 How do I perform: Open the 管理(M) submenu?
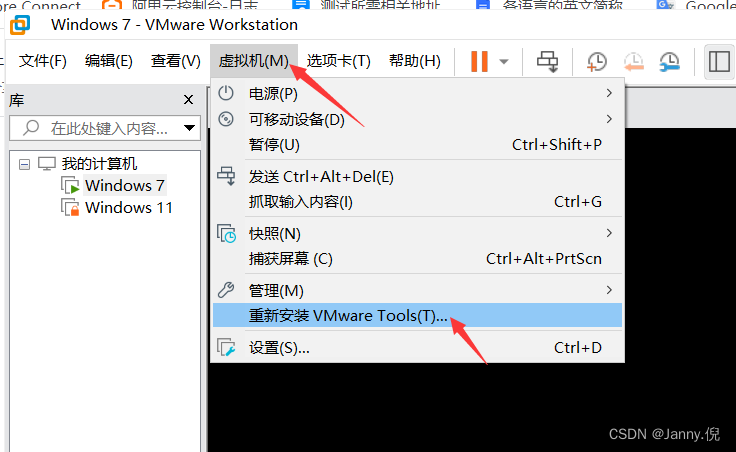[417, 291]
